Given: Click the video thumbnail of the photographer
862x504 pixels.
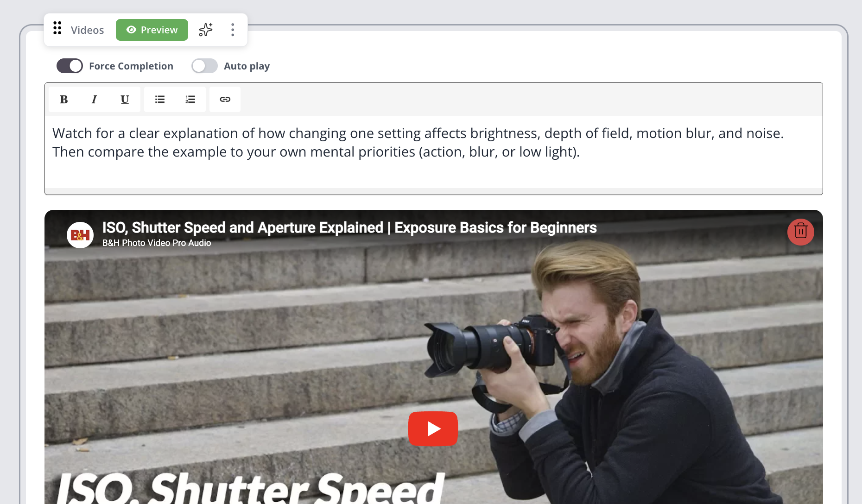Looking at the screenshot, I should [x=434, y=357].
